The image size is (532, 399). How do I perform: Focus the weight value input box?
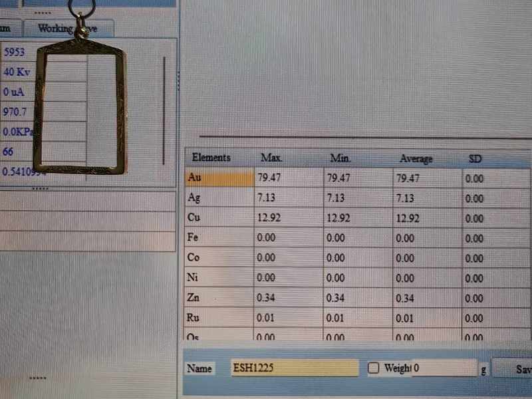coord(444,368)
